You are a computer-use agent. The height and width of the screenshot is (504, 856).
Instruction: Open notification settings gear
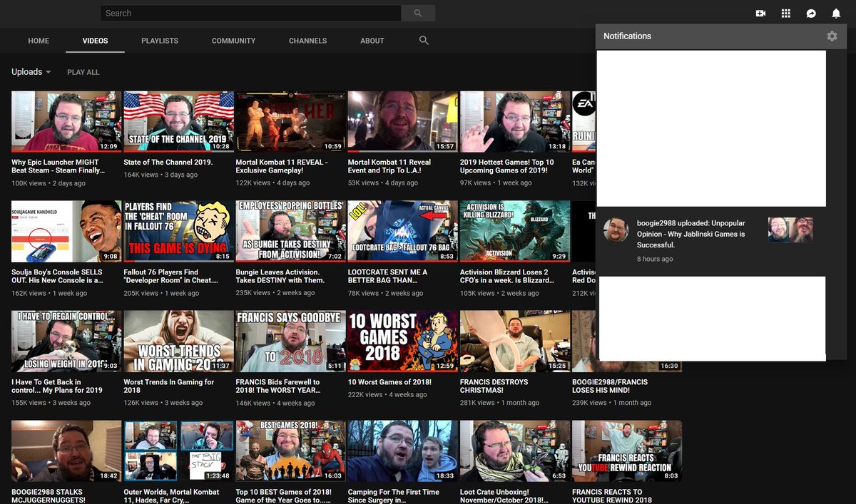(832, 36)
